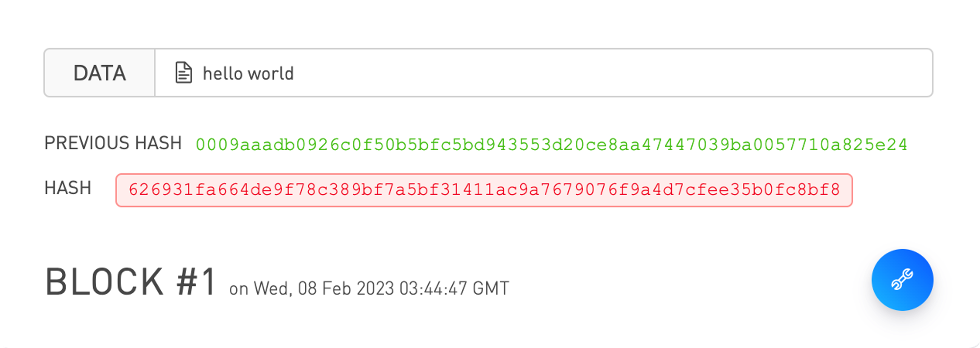Click the word 'hello' in data field
This screenshot has height=348, width=980.
coord(222,73)
